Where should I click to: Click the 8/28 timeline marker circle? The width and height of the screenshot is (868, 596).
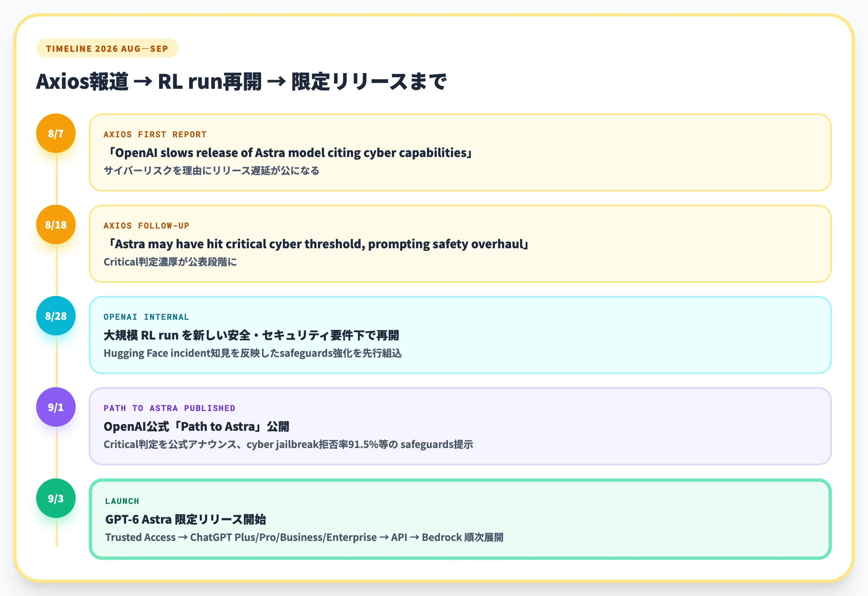(x=56, y=316)
